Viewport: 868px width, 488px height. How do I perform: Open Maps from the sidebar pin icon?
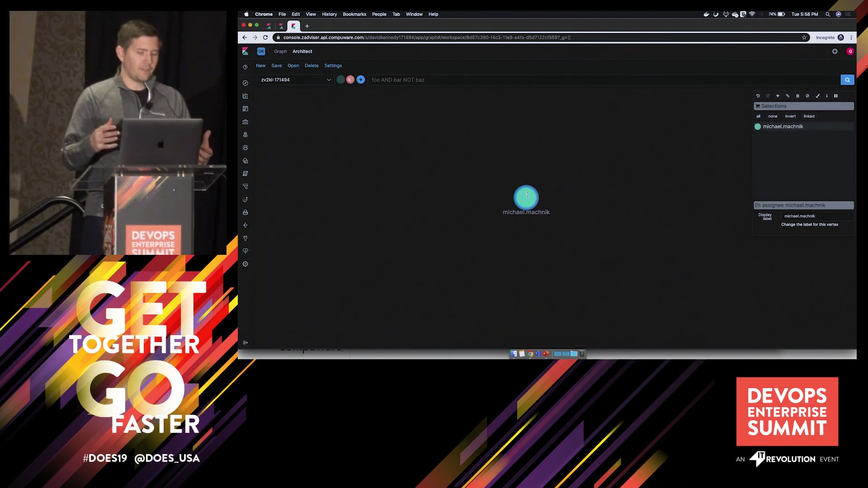[x=245, y=135]
